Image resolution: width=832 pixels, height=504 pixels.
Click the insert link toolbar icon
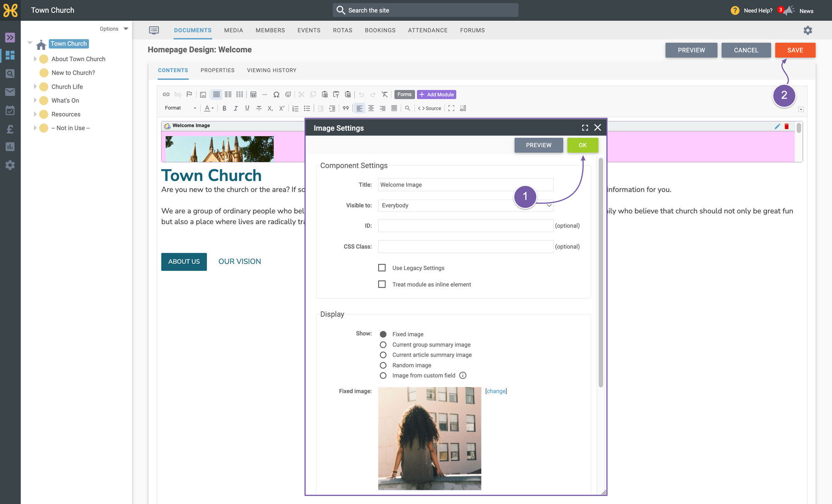click(166, 94)
